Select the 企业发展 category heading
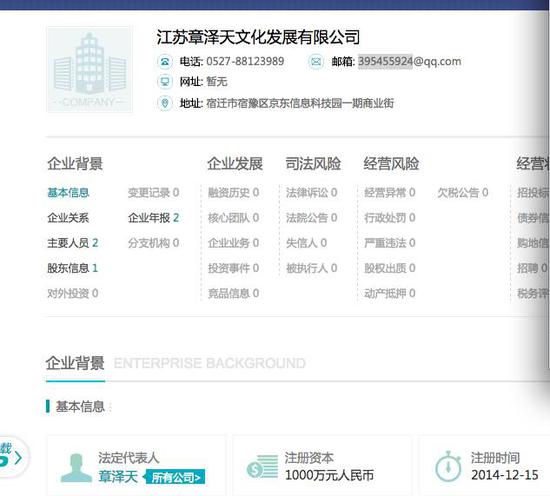This screenshot has width=550, height=496. [x=235, y=164]
